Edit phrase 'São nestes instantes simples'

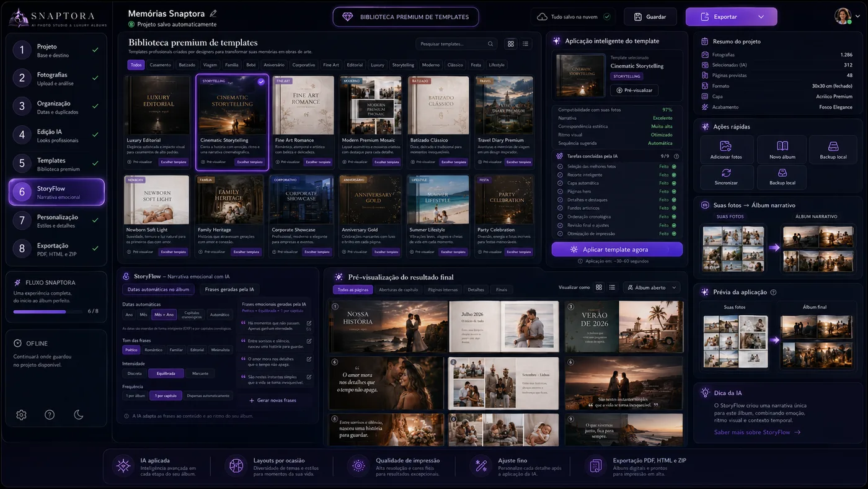[x=309, y=377]
